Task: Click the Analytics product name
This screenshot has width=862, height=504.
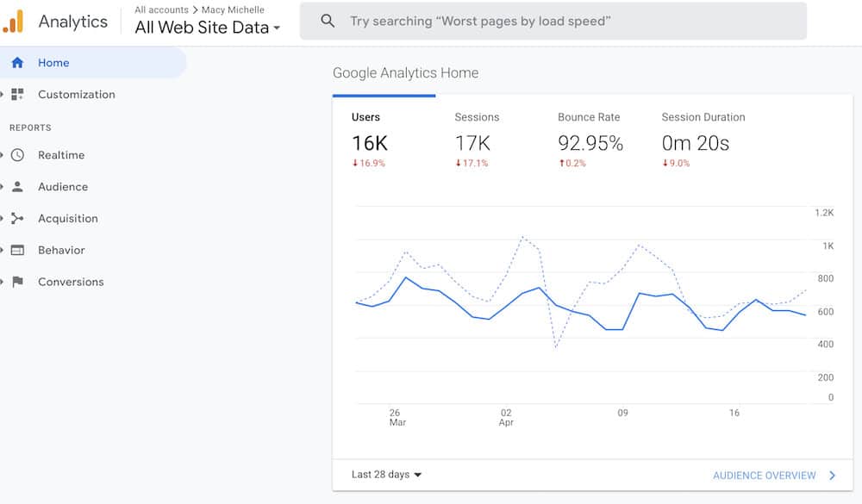Action: [x=73, y=22]
